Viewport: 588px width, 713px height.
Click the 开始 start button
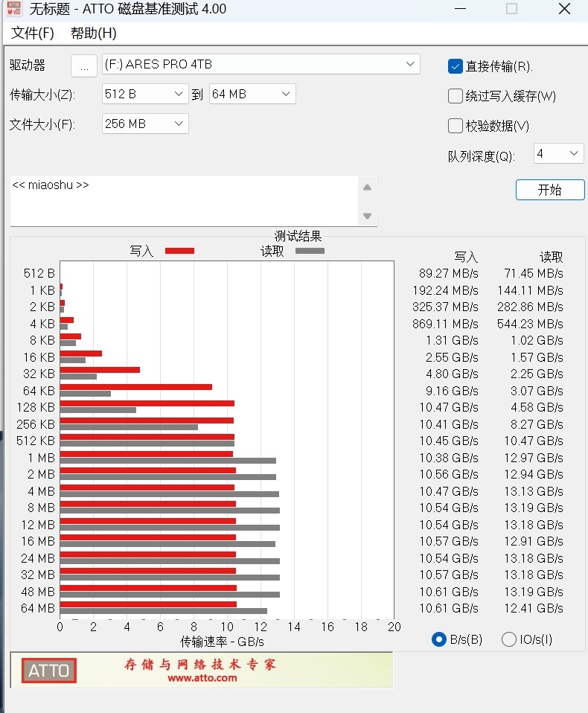[550, 190]
